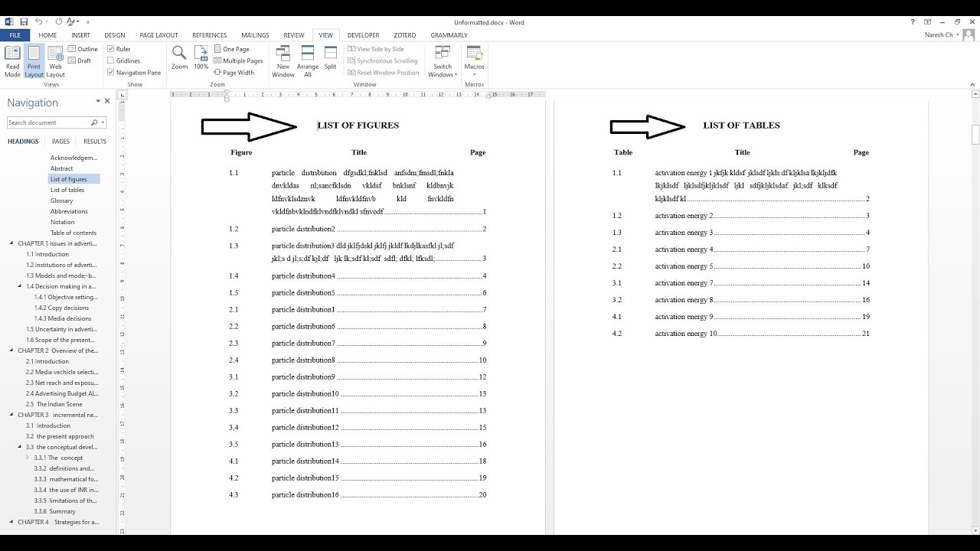Image resolution: width=980 pixels, height=551 pixels.
Task: Collapse 1.4 Decision making heading
Action: tap(19, 286)
